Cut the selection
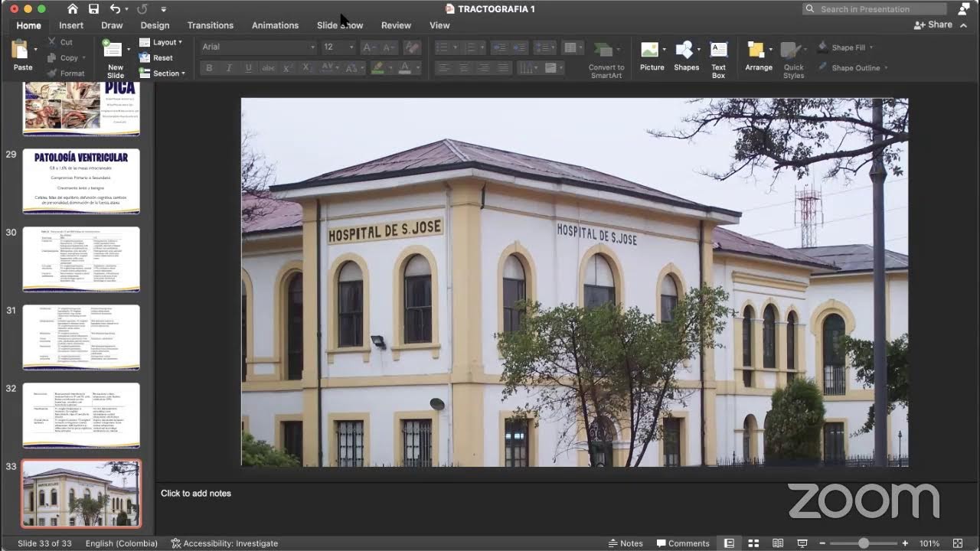 [60, 42]
